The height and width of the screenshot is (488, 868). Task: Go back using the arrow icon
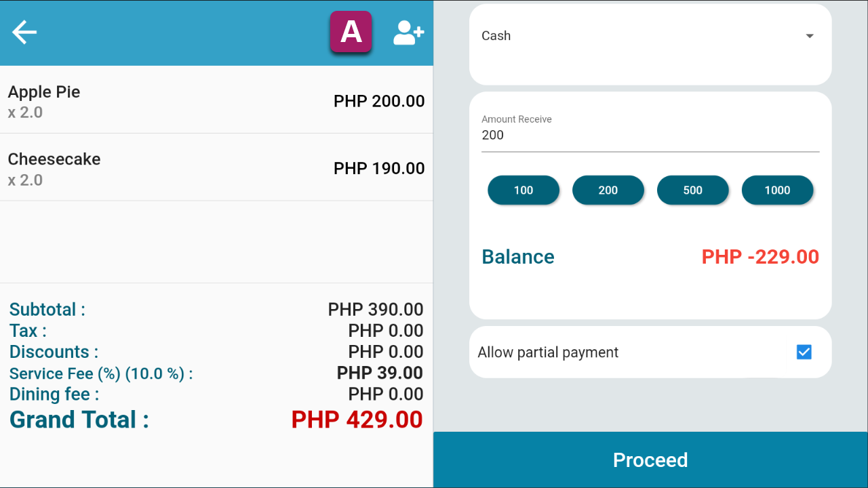24,32
